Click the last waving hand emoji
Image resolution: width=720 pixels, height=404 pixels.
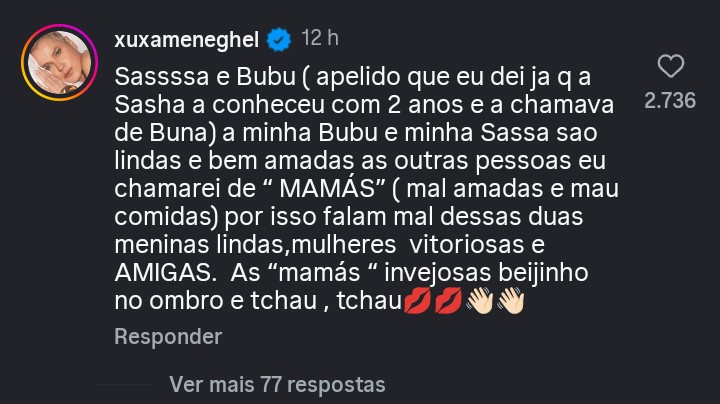[x=512, y=300]
